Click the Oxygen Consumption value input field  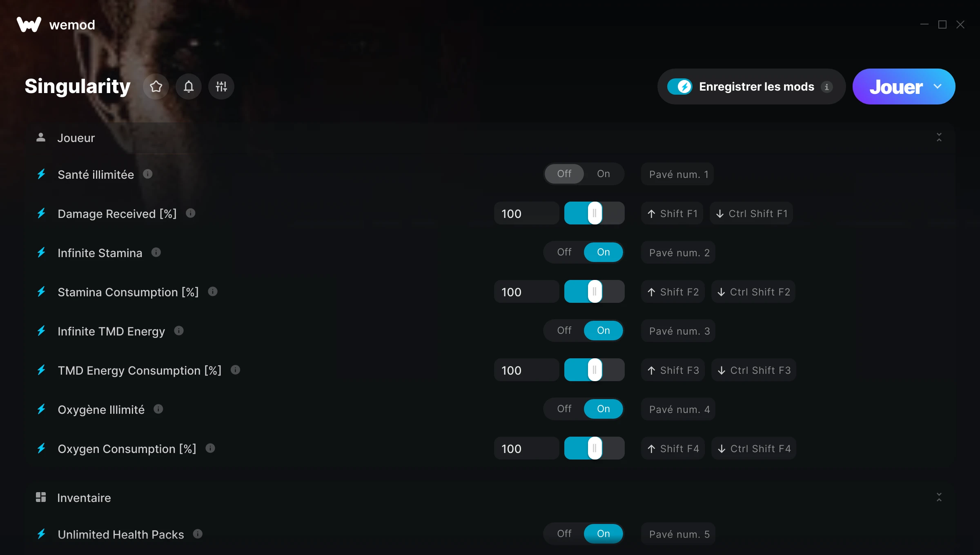(x=526, y=449)
